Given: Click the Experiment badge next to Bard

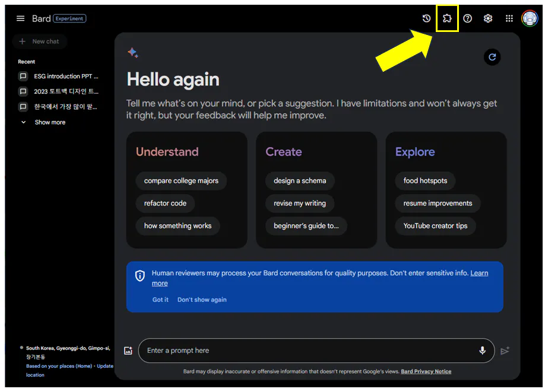Looking at the screenshot, I should click(69, 18).
